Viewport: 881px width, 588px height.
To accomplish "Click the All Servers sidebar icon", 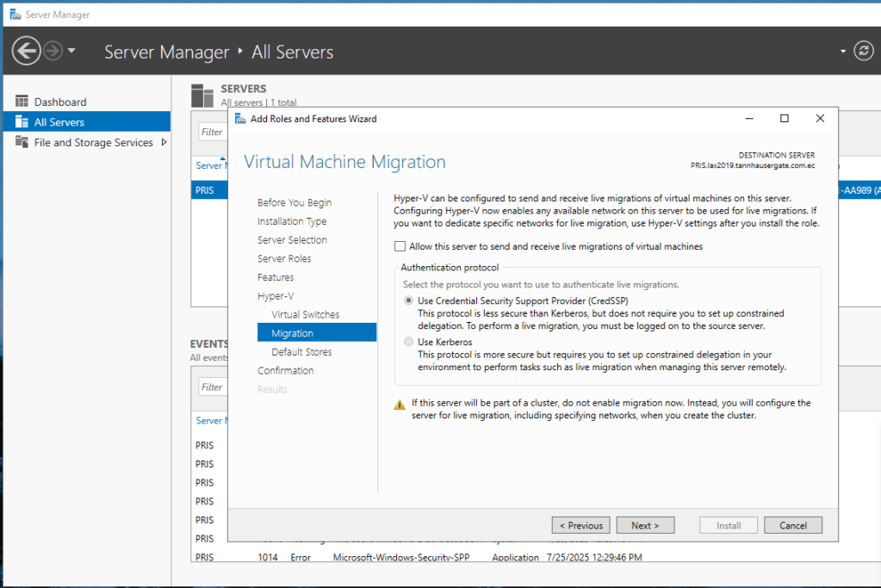I will (22, 122).
